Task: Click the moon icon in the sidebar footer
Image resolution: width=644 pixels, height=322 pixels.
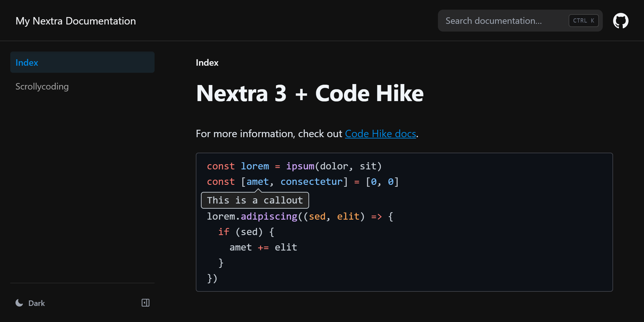Action: click(19, 303)
